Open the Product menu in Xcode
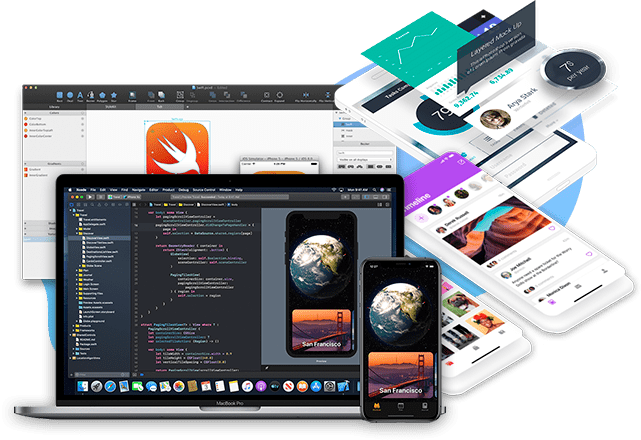Image resolution: width=641 pixels, height=440 pixels. [x=168, y=190]
